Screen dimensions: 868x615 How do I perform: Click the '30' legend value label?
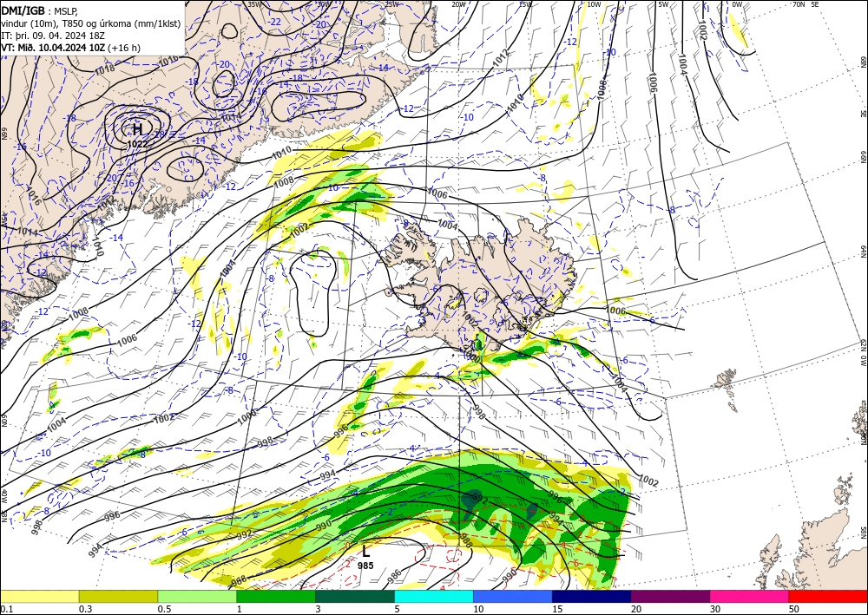click(715, 609)
